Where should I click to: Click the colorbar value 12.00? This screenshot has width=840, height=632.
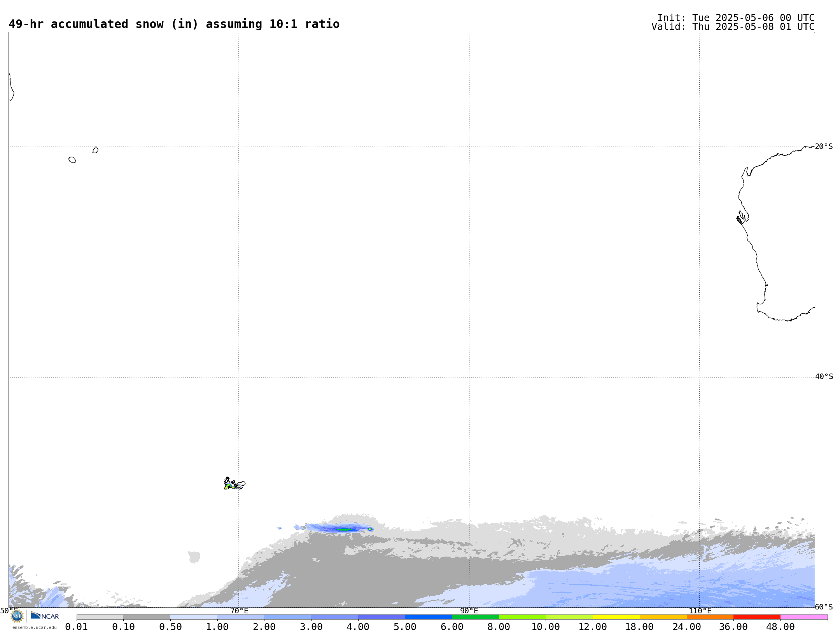(x=593, y=627)
